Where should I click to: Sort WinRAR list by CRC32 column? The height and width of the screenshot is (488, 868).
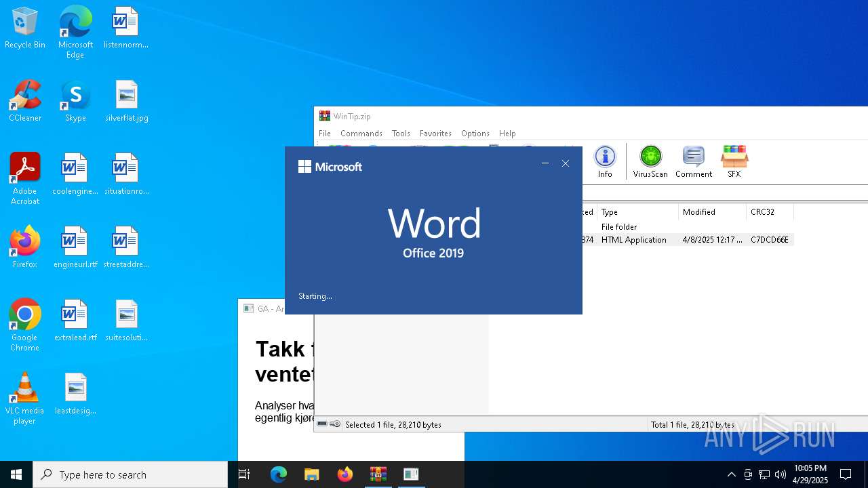point(770,212)
